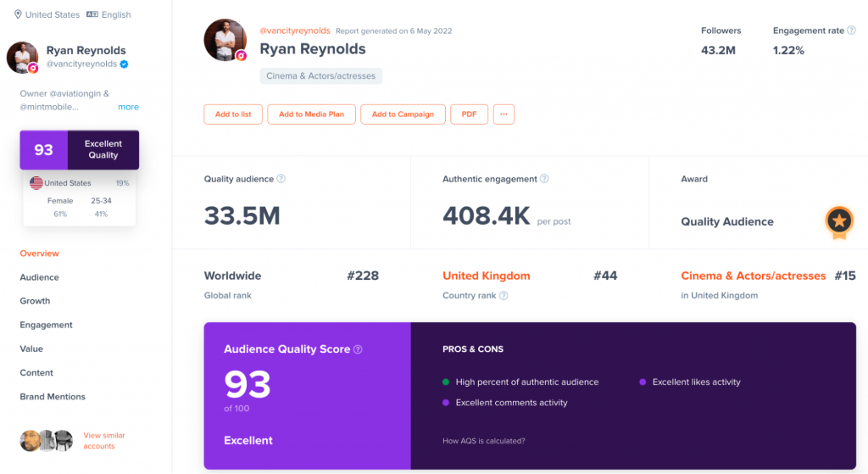Go to the Content section

point(36,372)
